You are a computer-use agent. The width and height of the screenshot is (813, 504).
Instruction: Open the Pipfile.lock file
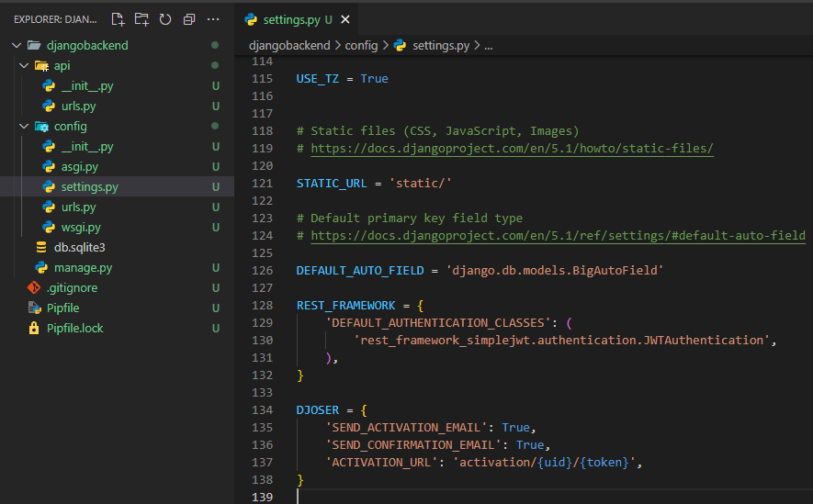pos(74,329)
